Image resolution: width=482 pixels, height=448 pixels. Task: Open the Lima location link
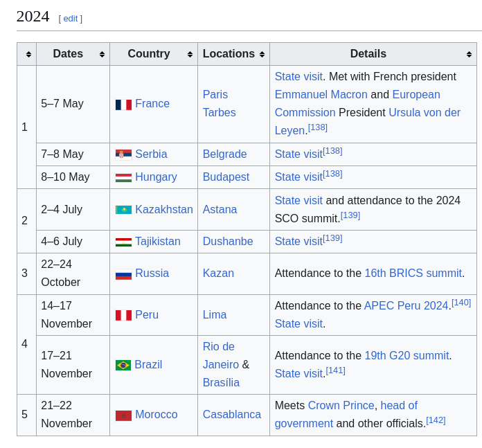(x=215, y=314)
